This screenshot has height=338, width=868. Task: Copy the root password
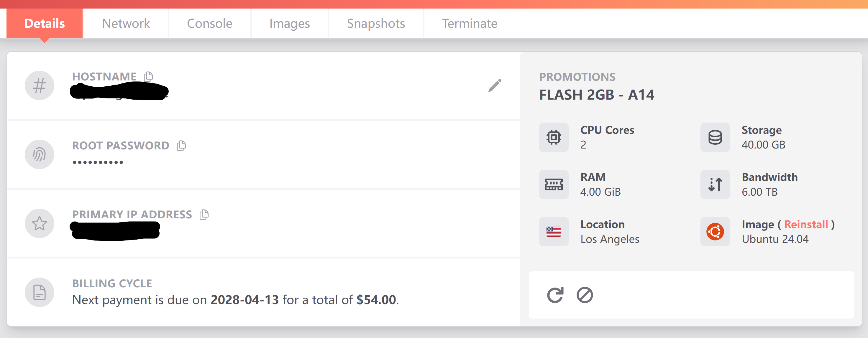click(181, 146)
